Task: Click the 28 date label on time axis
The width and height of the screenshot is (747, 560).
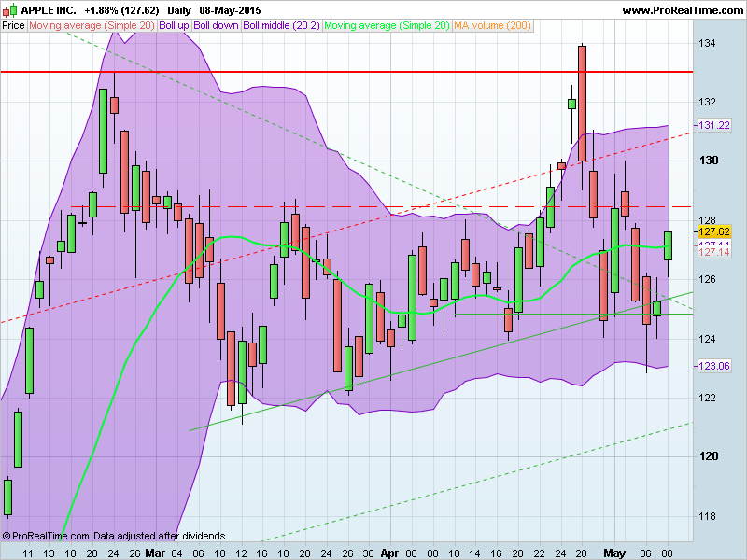Action: pos(581,553)
